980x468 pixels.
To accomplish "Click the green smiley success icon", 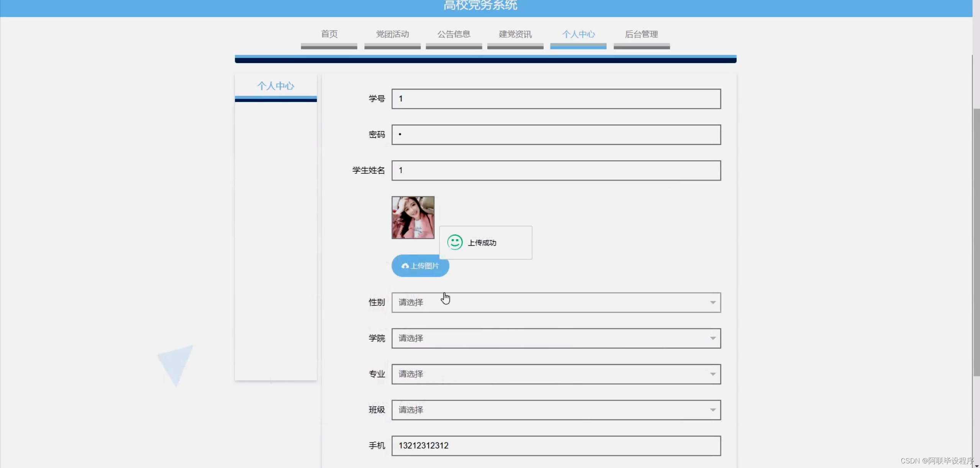I will (x=455, y=242).
